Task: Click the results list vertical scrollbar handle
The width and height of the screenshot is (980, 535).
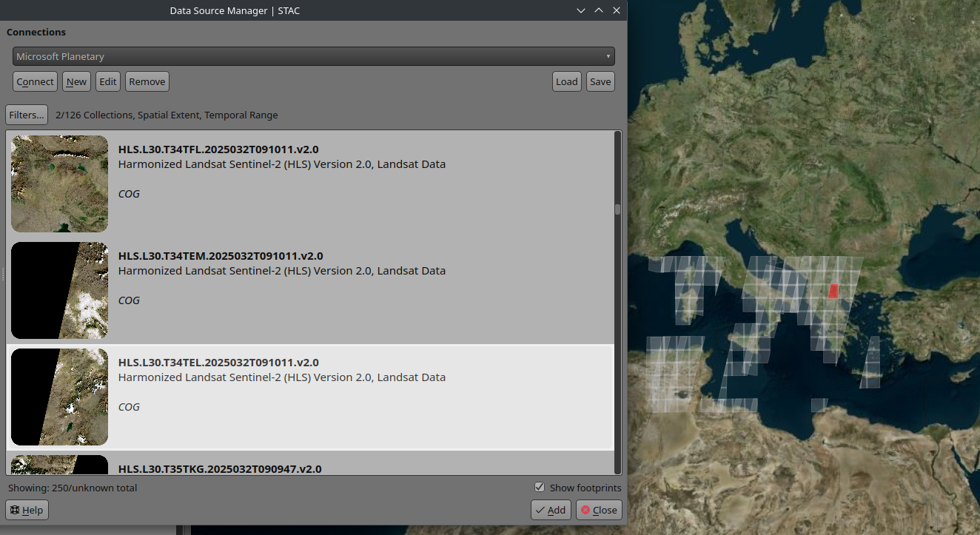Action: tap(617, 209)
